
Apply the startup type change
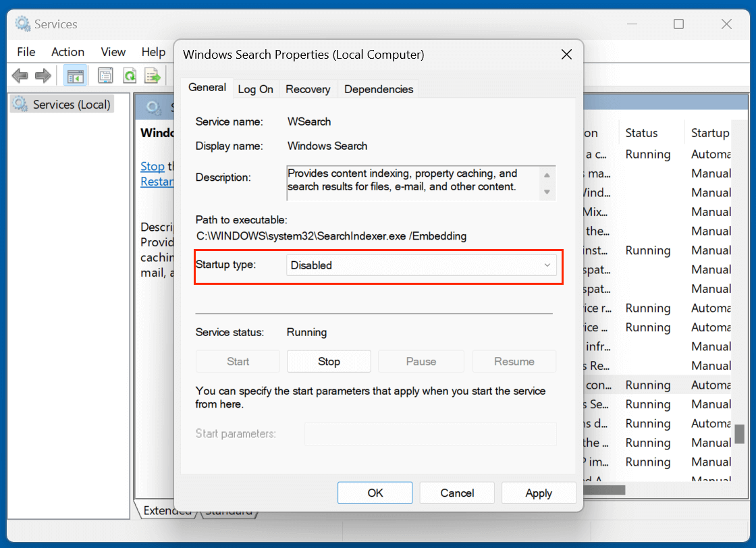tap(539, 493)
